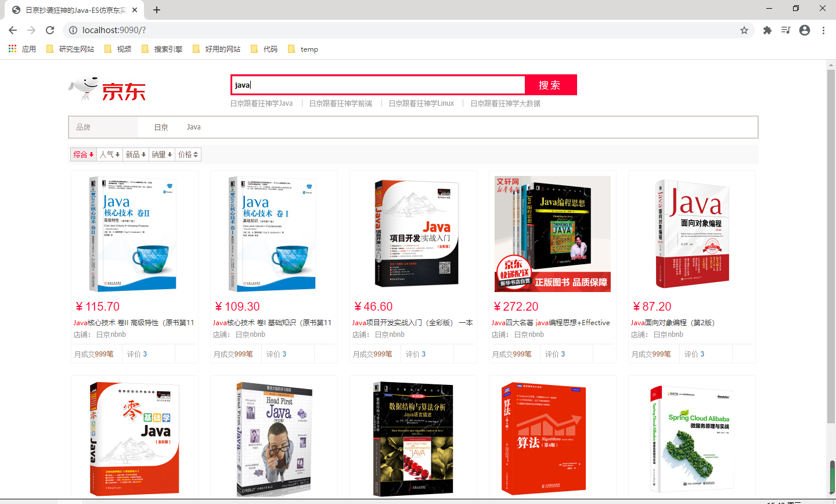
Task: View site information icon in address bar
Action: point(73,30)
